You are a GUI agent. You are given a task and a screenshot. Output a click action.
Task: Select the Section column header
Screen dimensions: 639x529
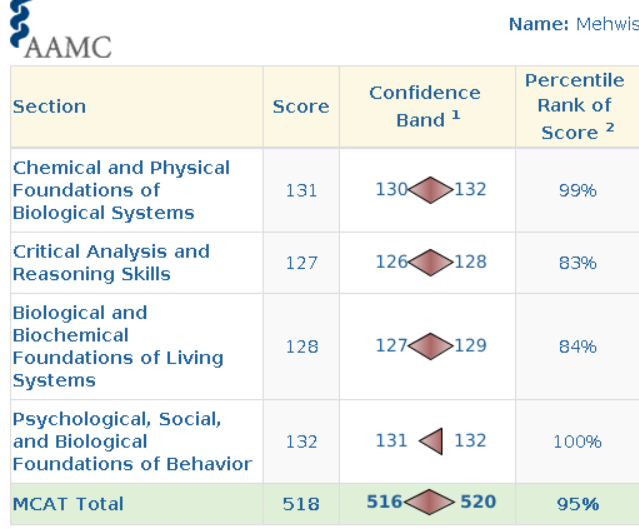click(x=49, y=106)
